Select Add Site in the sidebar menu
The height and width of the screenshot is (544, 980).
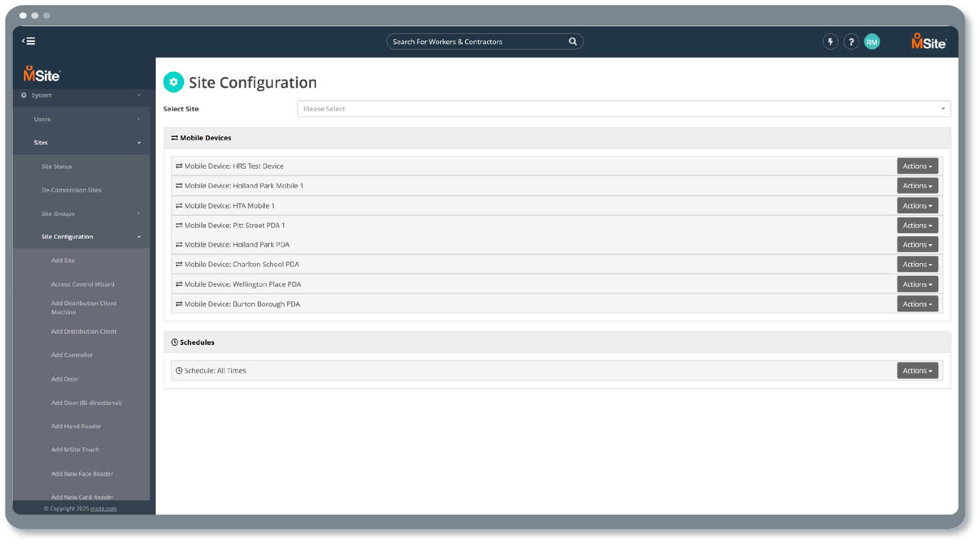tap(63, 260)
